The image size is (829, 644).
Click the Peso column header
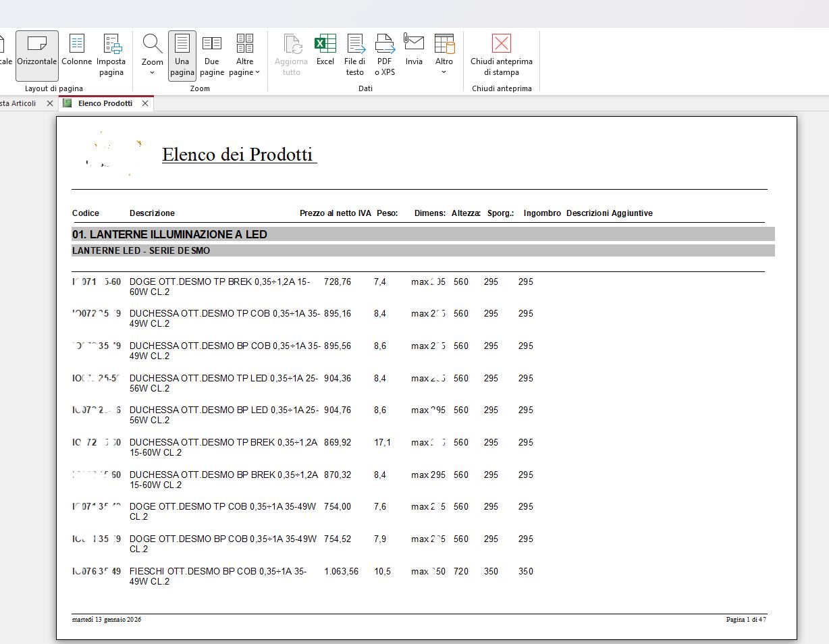[x=387, y=213]
